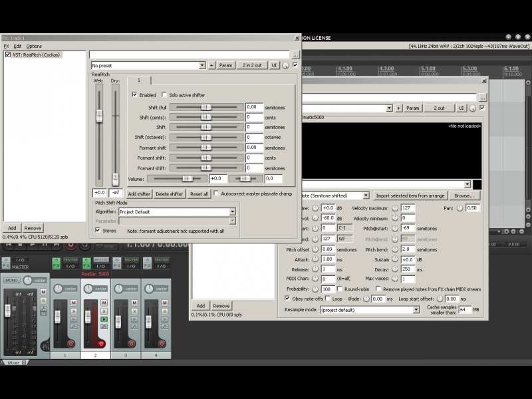This screenshot has width=532, height=399.
Task: Check the Round-robin option
Action: pyautogui.click(x=340, y=289)
